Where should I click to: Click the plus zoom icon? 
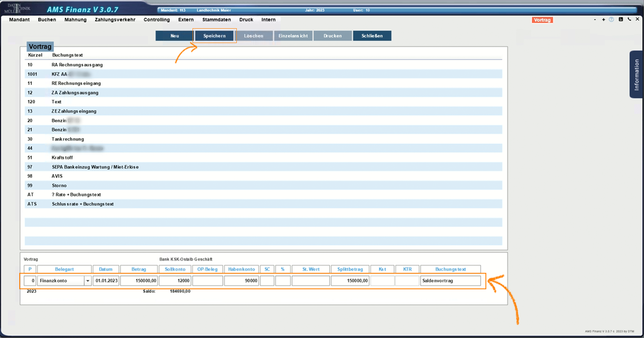tap(603, 20)
